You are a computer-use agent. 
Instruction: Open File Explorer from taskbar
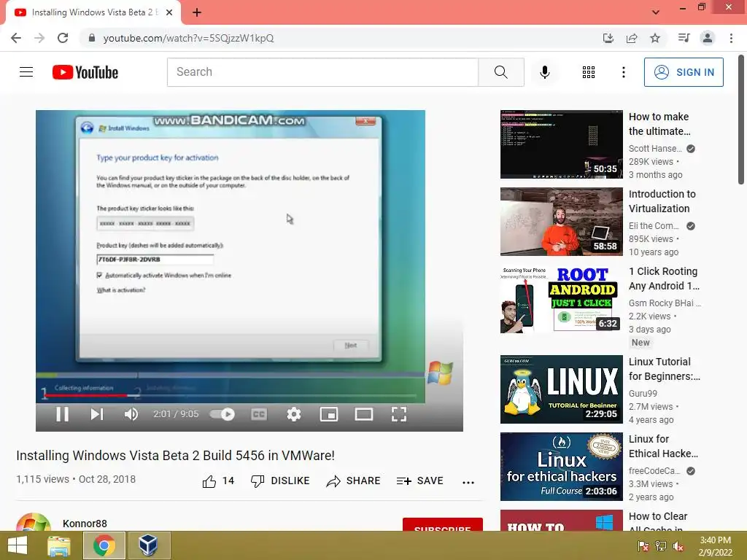[59, 545]
